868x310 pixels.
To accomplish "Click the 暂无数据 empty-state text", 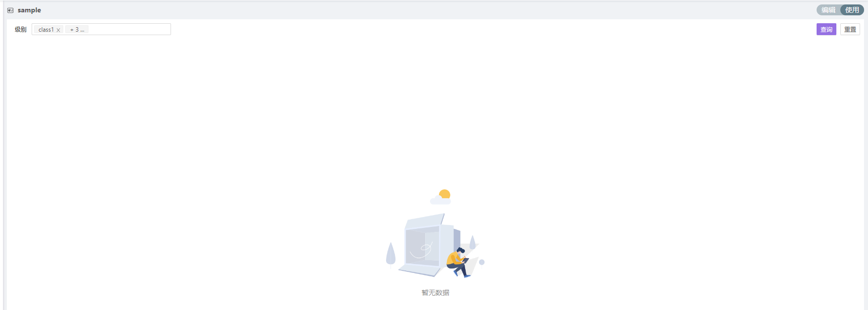I will pos(435,293).
